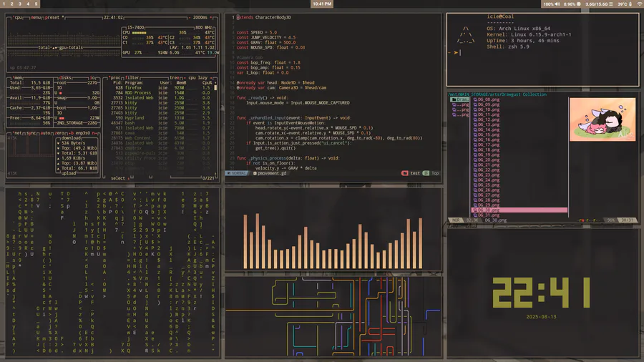Toggle auto scaling in btop net box
Viewport: 644px width, 362px height.
point(45,133)
